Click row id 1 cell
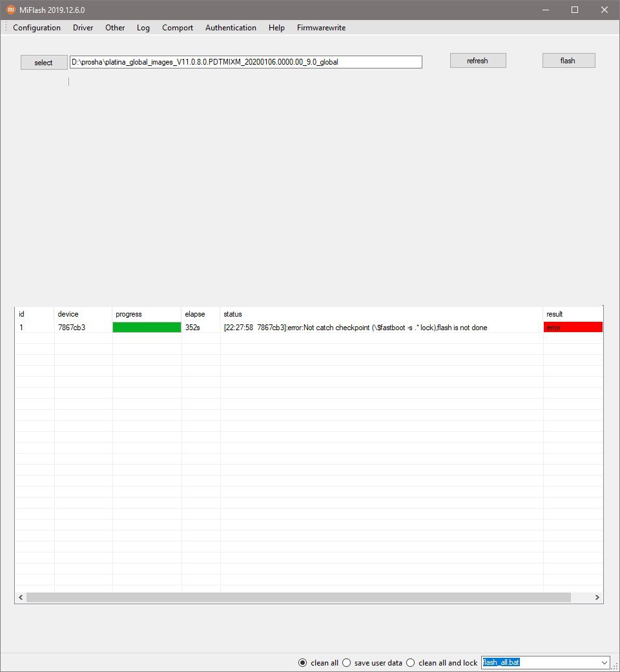The image size is (620, 672). click(x=34, y=328)
